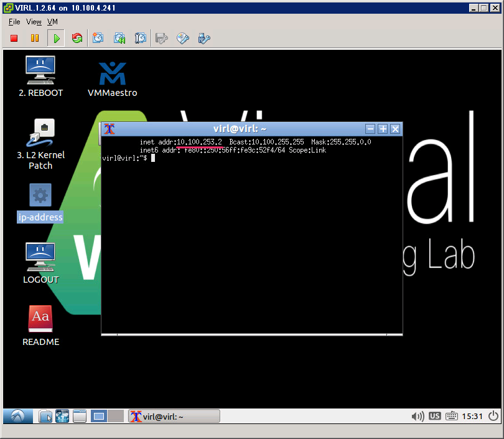Click the 15:31 clock

tap(472, 417)
